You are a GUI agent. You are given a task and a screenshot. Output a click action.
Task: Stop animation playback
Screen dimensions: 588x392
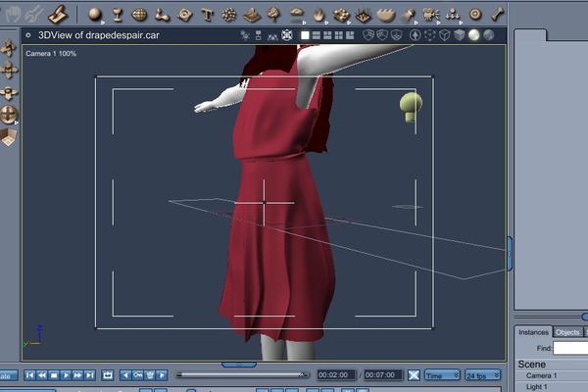click(x=54, y=375)
